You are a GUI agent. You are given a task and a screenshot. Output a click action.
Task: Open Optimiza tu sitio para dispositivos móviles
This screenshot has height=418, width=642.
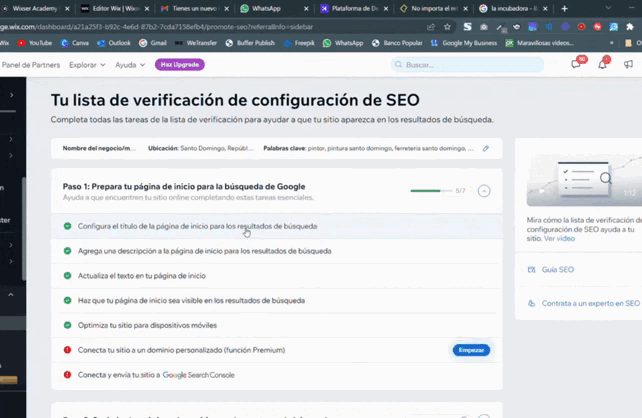pos(276,325)
